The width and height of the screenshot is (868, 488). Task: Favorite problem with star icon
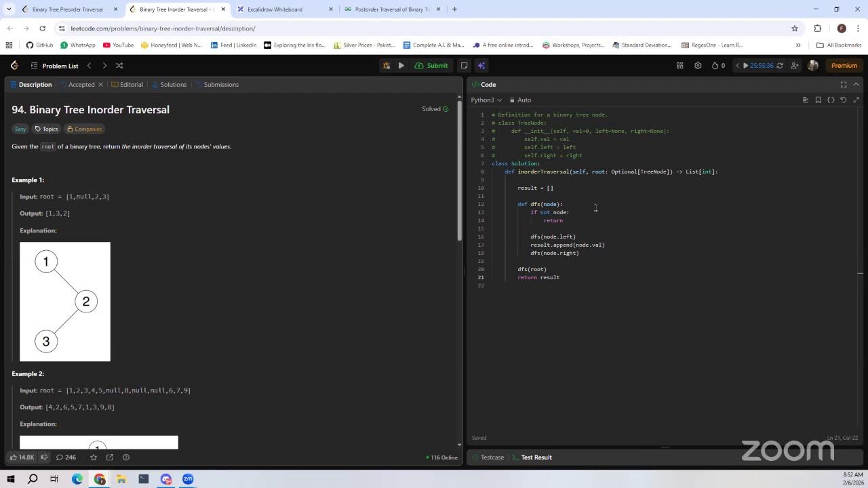coord(94,457)
